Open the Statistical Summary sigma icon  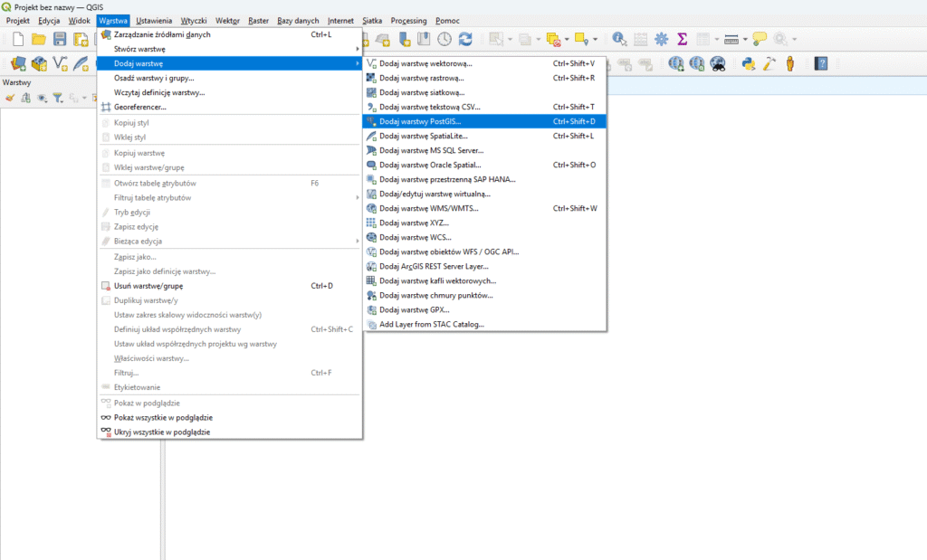click(683, 39)
